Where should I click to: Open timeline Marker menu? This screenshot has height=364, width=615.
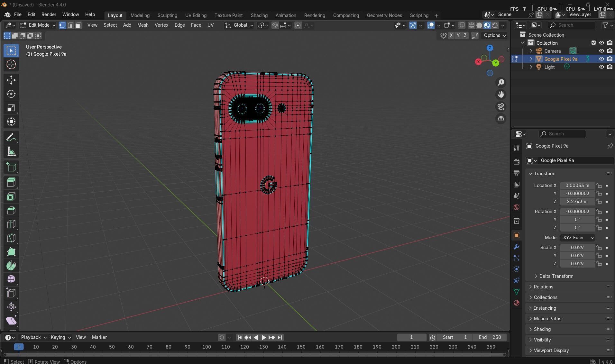[99, 337]
